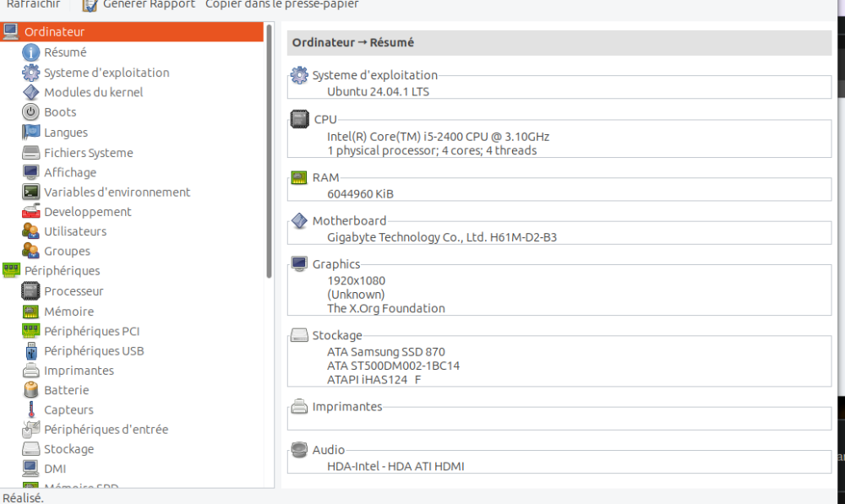845x504 pixels.
Task: Select the Systeme d'exploitation gear icon
Action: point(31,73)
